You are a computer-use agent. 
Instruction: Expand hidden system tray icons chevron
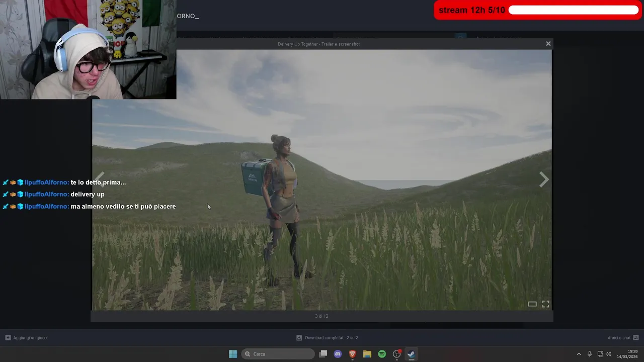579,354
